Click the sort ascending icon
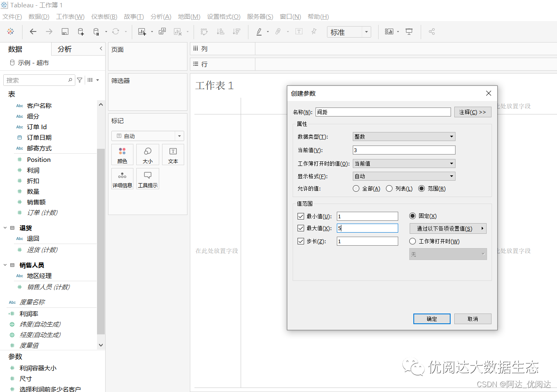Viewport: 557px width, 392px height. (220, 31)
